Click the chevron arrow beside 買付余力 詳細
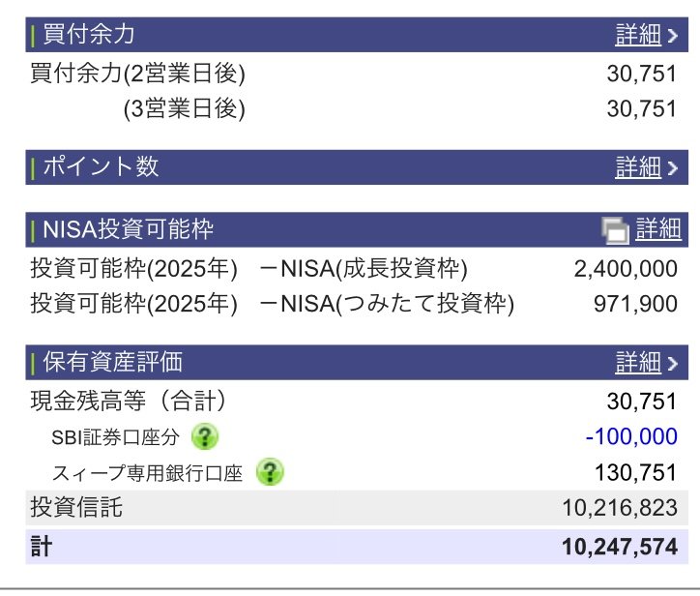The image size is (700, 596). pos(672,36)
